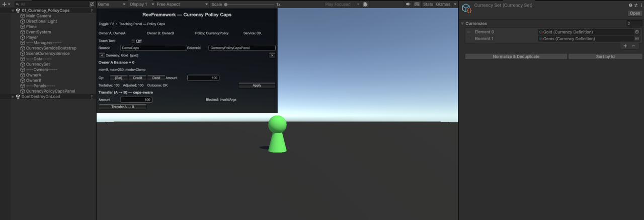Toggle the Teach Text checkbox
The width and height of the screenshot is (644, 220).
(x=133, y=41)
